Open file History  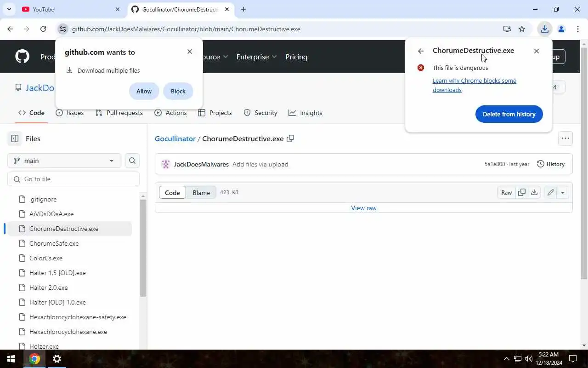[x=551, y=164]
